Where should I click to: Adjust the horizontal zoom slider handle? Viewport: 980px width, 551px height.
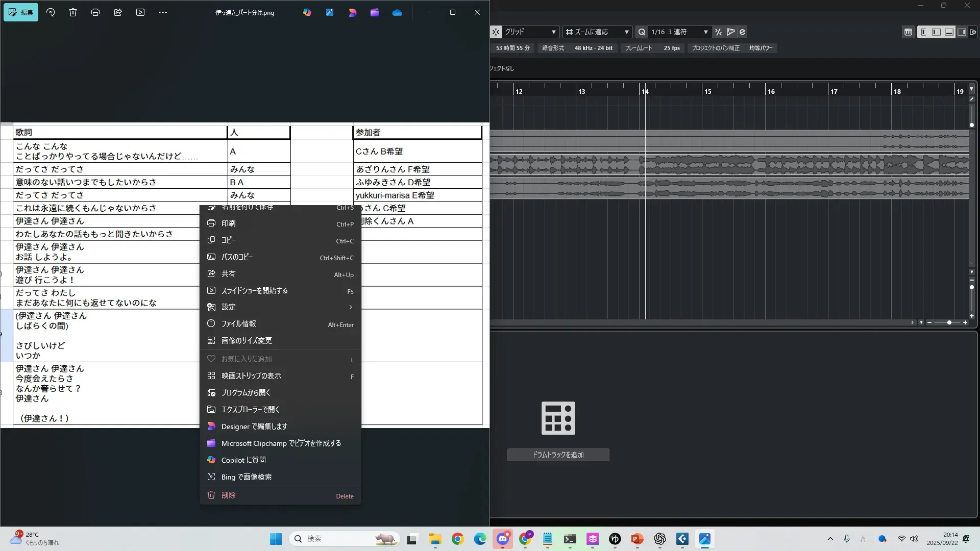pos(949,322)
